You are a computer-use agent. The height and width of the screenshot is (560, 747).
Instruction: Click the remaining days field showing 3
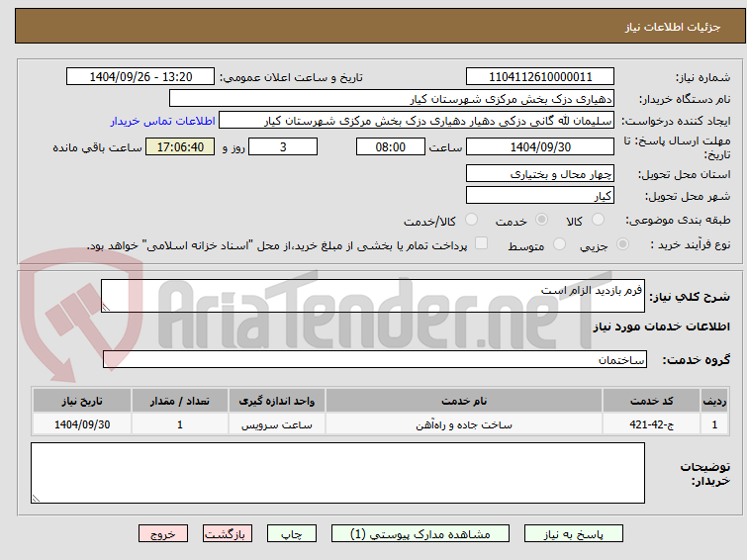283,146
